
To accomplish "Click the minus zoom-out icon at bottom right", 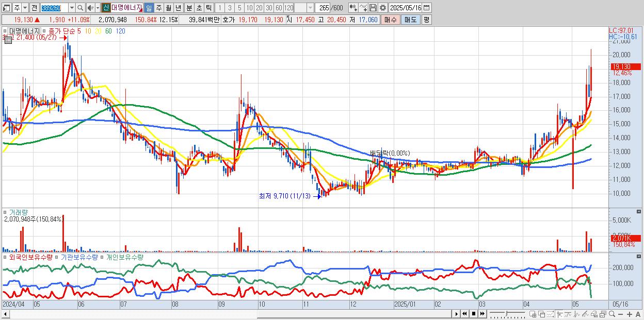I will 620,314.
